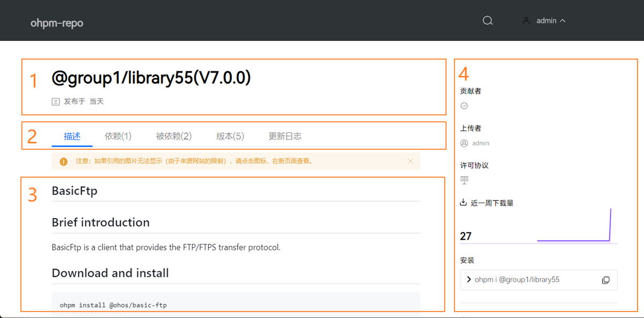Click the admin user avatar icon
The width and height of the screenshot is (644, 318).
pos(526,20)
